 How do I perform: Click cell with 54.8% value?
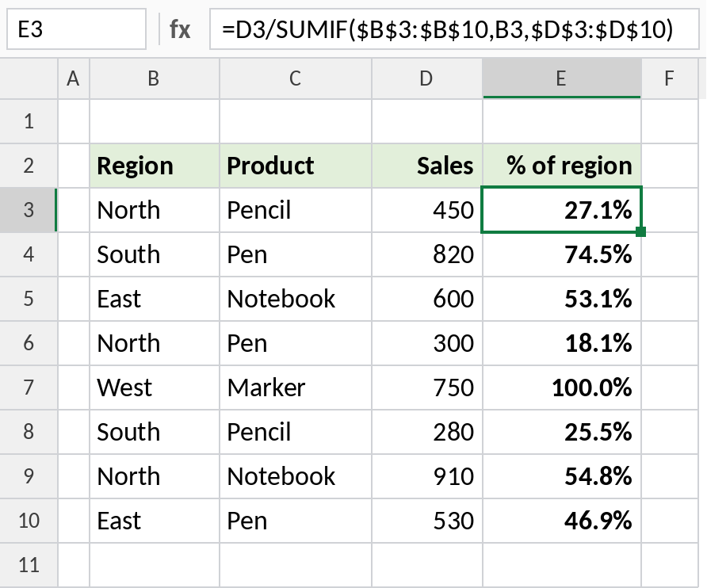point(562,476)
